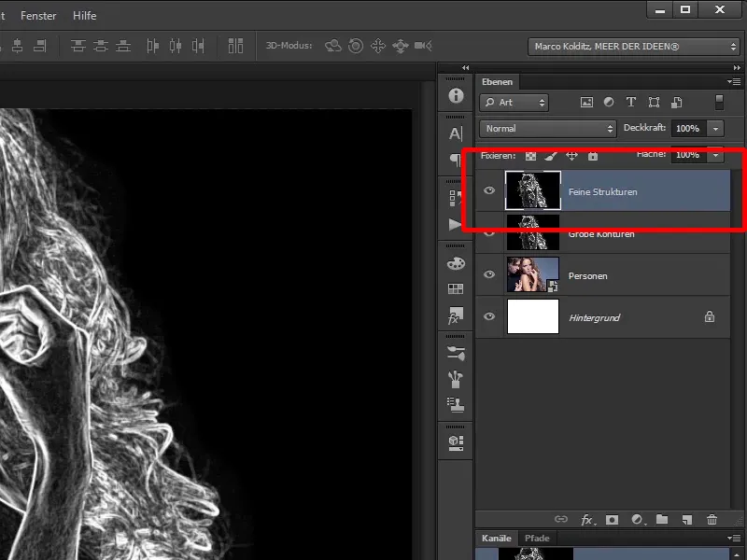This screenshot has width=747, height=560.
Task: Open the Deckkraft slider dropdown arrow
Action: point(715,129)
